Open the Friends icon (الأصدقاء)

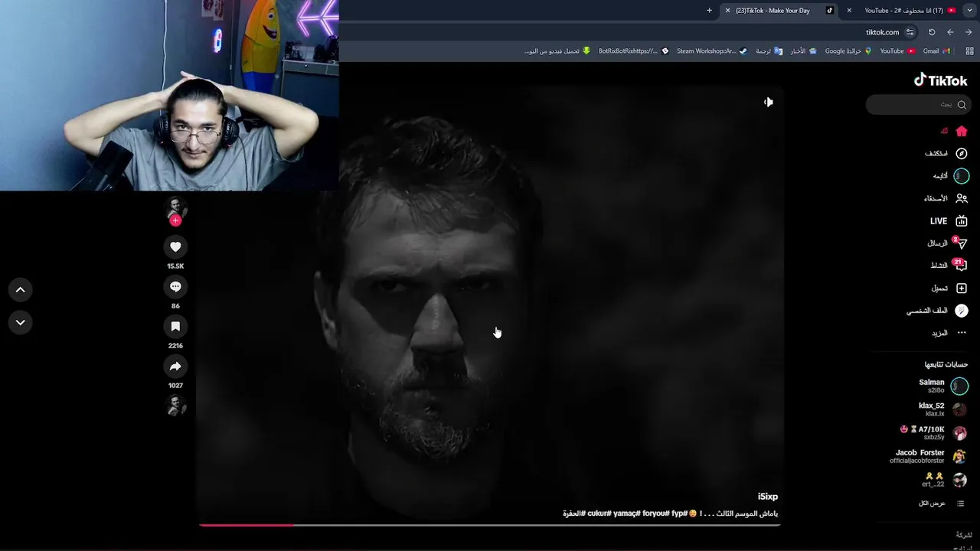962,198
